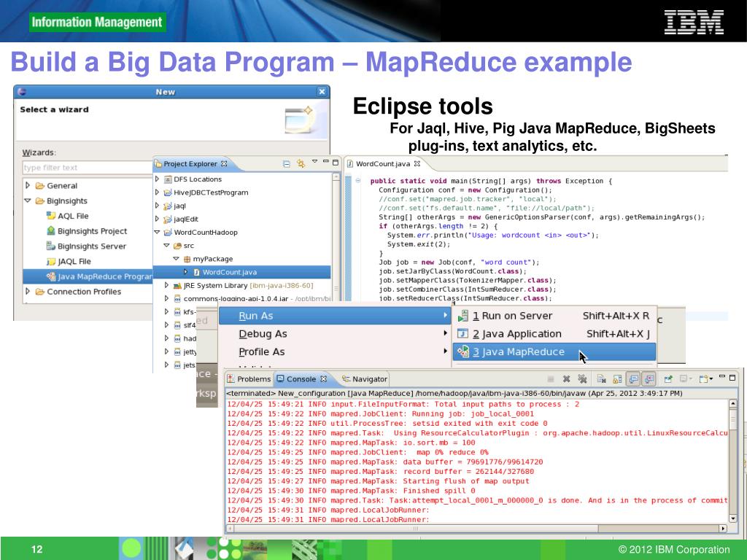747x560 pixels.
Task: Click BigInsights Project icon in wizards
Action: pos(50,231)
